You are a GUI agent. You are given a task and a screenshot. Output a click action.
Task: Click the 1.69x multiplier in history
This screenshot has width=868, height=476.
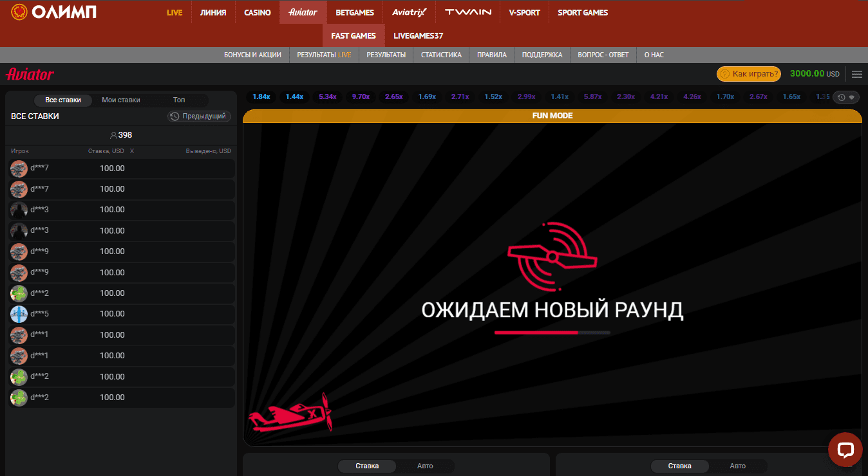[427, 97]
